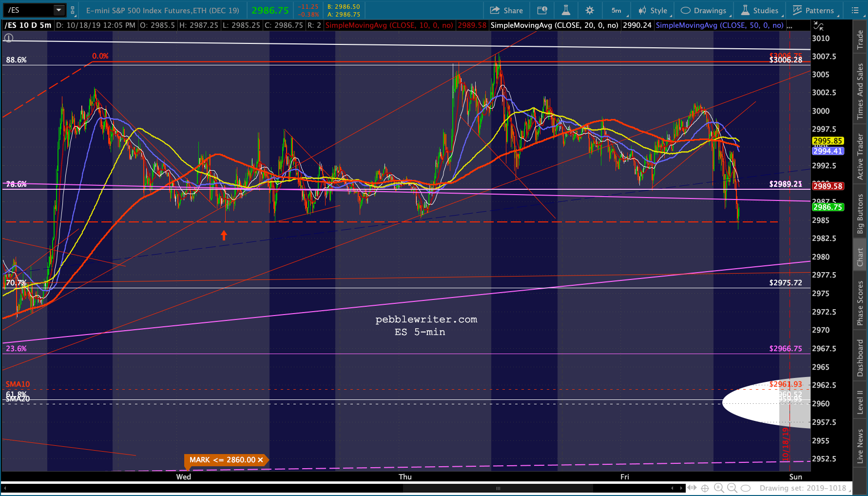
Task: Click the Share chart button
Action: tap(506, 10)
